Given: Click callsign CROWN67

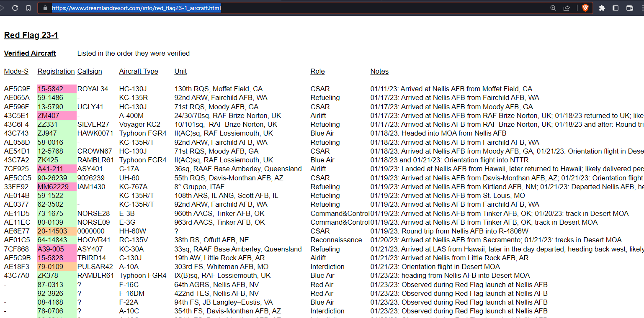Looking at the screenshot, I should tap(95, 151).
